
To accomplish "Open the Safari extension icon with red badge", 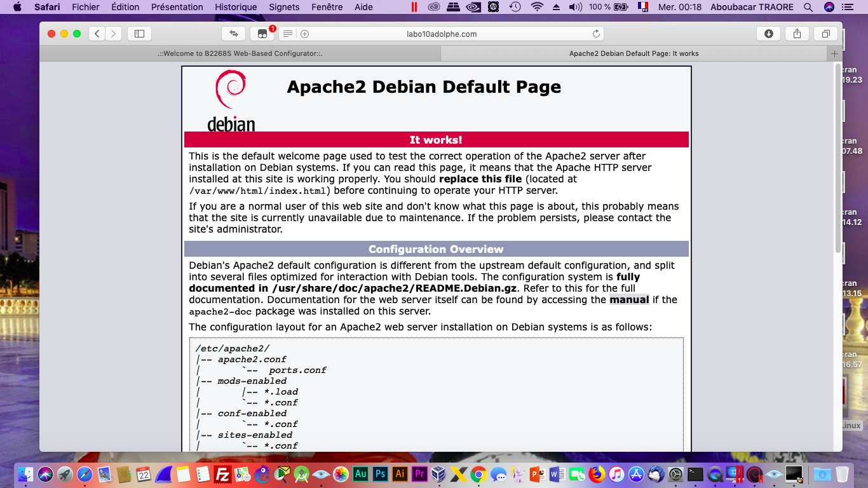I will pyautogui.click(x=262, y=34).
